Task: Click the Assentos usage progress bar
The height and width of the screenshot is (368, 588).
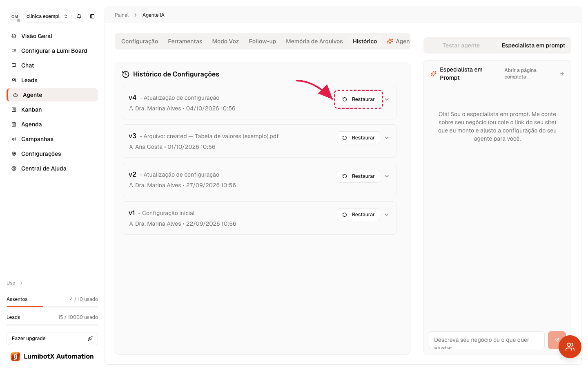Action: pyautogui.click(x=52, y=307)
